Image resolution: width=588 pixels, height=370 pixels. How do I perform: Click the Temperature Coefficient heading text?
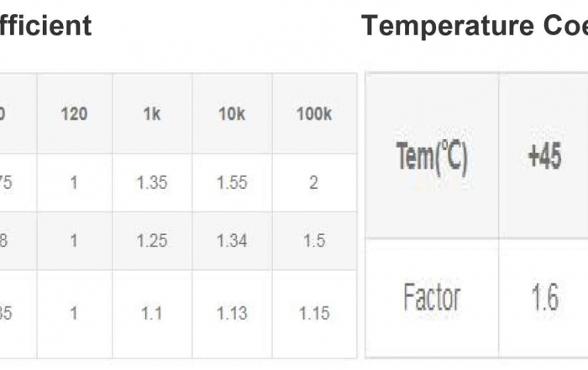pyautogui.click(x=474, y=26)
